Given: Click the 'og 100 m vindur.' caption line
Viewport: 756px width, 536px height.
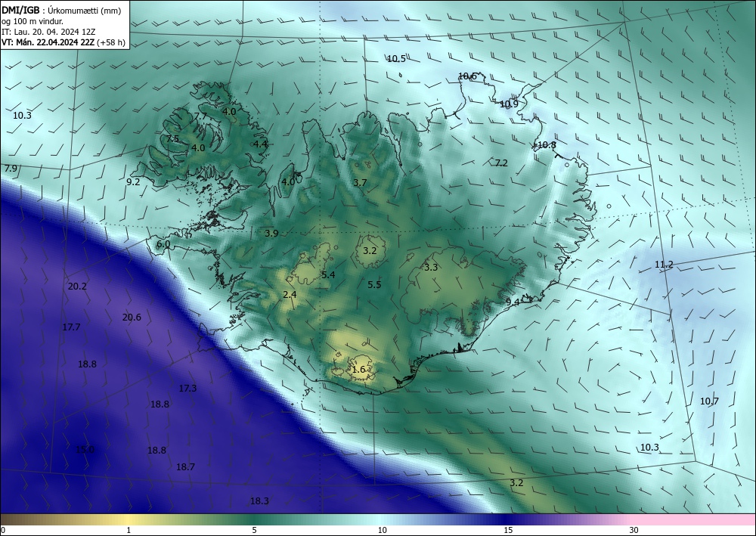Looking at the screenshot, I should tap(33, 21).
